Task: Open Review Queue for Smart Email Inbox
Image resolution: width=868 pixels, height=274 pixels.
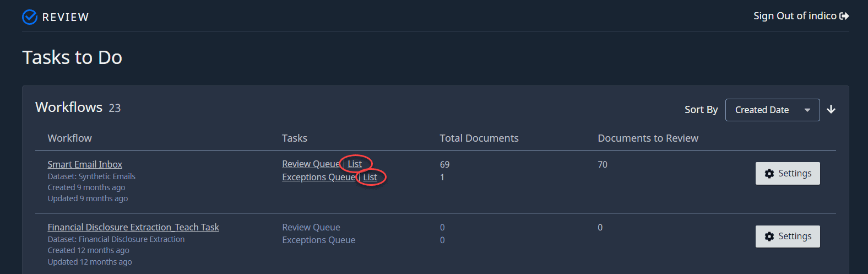Action: coord(311,164)
